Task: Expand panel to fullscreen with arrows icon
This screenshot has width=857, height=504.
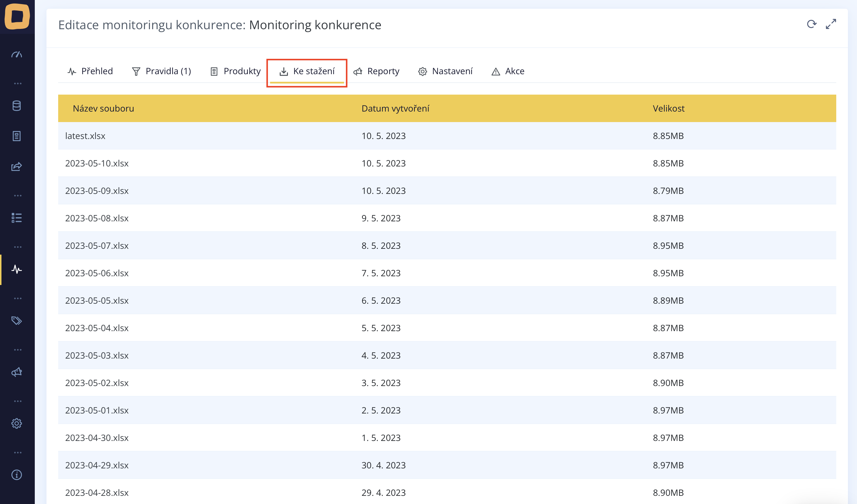Action: (x=831, y=24)
